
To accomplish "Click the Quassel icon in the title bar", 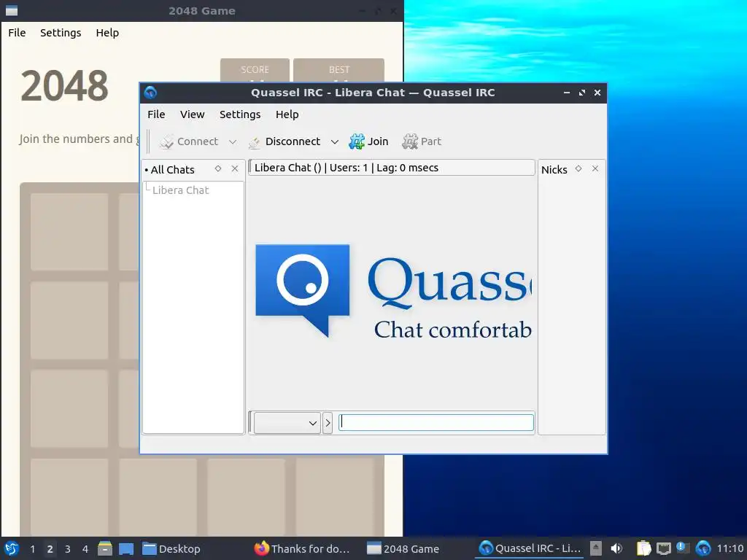I will point(150,93).
